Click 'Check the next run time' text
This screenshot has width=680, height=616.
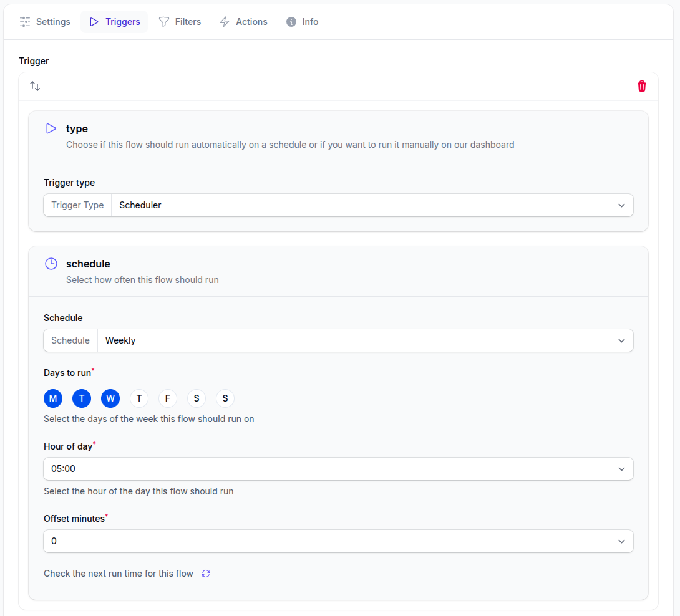[x=119, y=574]
